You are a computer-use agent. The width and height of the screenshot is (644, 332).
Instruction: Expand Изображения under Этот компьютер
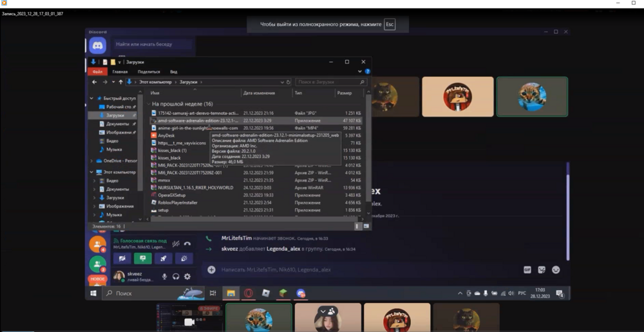[x=95, y=206]
